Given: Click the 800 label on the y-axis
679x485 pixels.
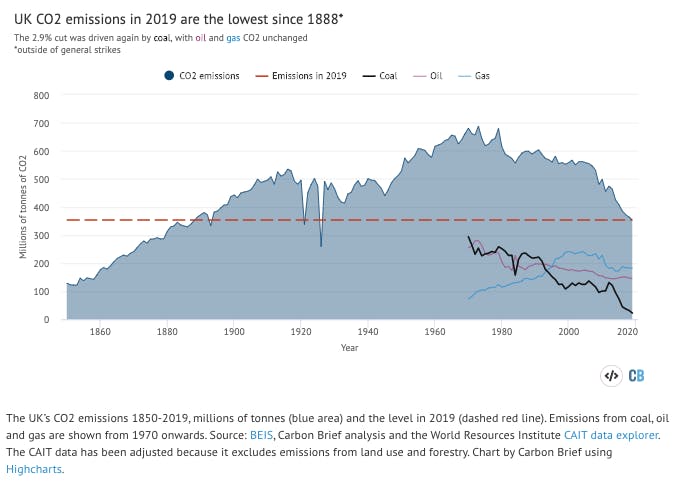Looking at the screenshot, I should [41, 96].
